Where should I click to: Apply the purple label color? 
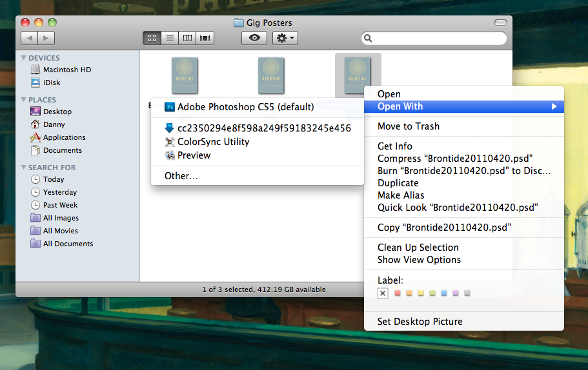tap(456, 293)
